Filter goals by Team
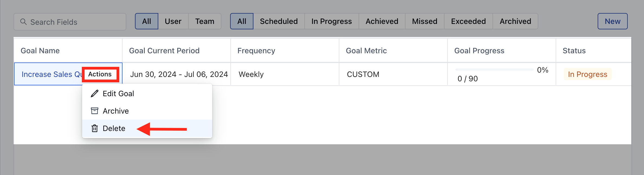Viewport: 644px width, 175px height. coord(205,21)
